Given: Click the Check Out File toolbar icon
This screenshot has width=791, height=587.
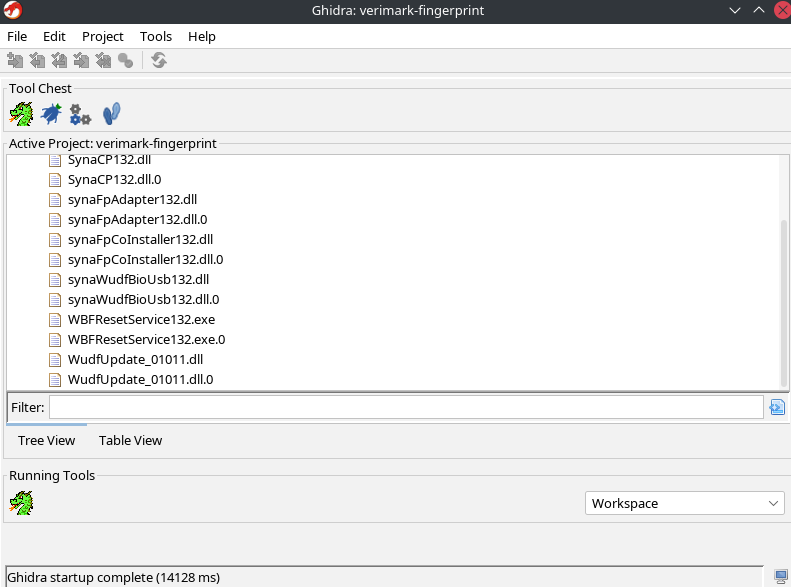Looking at the screenshot, I should [x=37, y=61].
